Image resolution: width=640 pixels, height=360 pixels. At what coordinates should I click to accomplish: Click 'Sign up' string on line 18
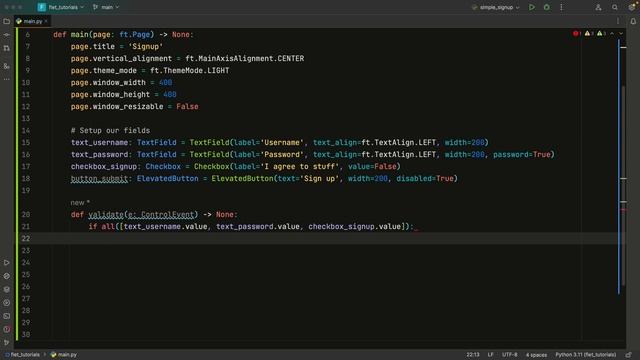click(320, 178)
